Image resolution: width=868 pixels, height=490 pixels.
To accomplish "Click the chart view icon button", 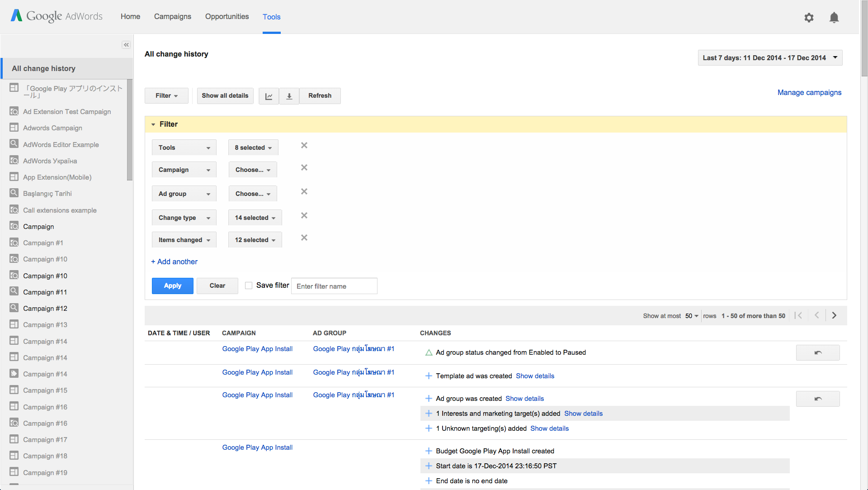I will pos(269,96).
